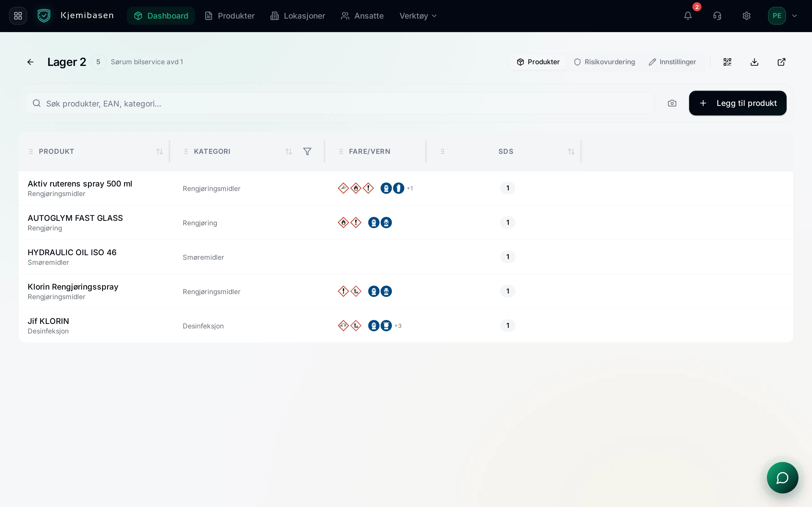Focus the Søk produkter search field

pos(340,103)
